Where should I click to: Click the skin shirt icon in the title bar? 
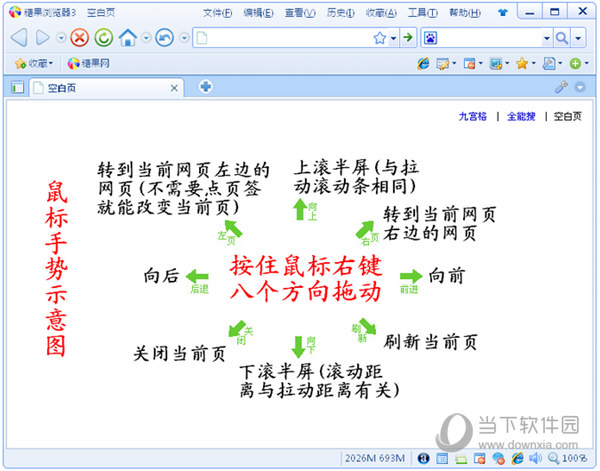pos(503,12)
